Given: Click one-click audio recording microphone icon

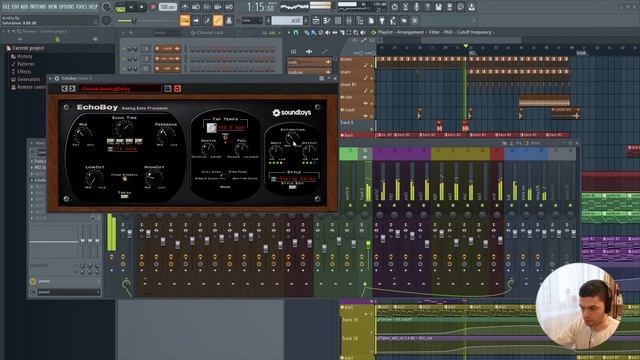Looking at the screenshot, I should pos(416,7).
